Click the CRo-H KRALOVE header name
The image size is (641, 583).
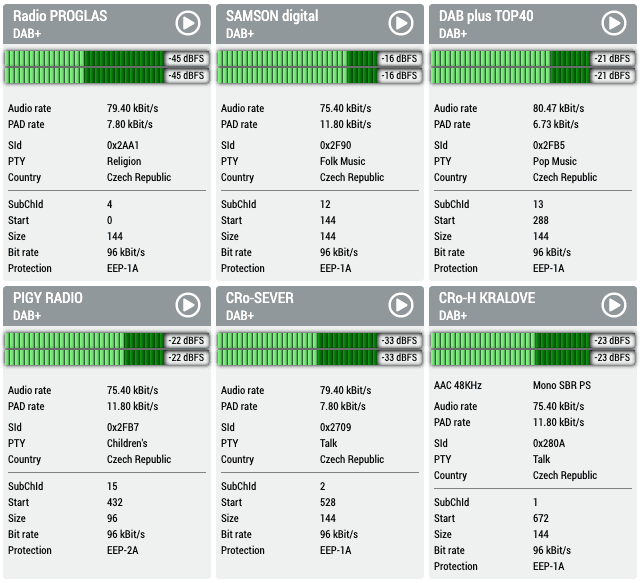click(487, 298)
